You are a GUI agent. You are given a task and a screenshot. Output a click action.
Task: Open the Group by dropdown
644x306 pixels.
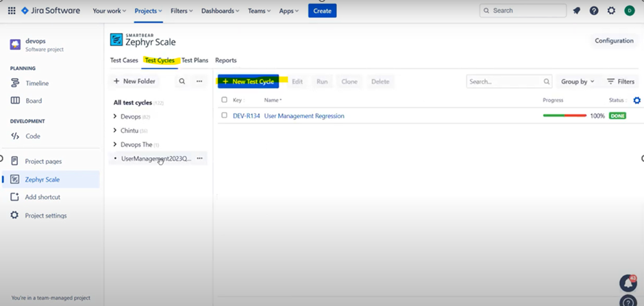tap(577, 82)
